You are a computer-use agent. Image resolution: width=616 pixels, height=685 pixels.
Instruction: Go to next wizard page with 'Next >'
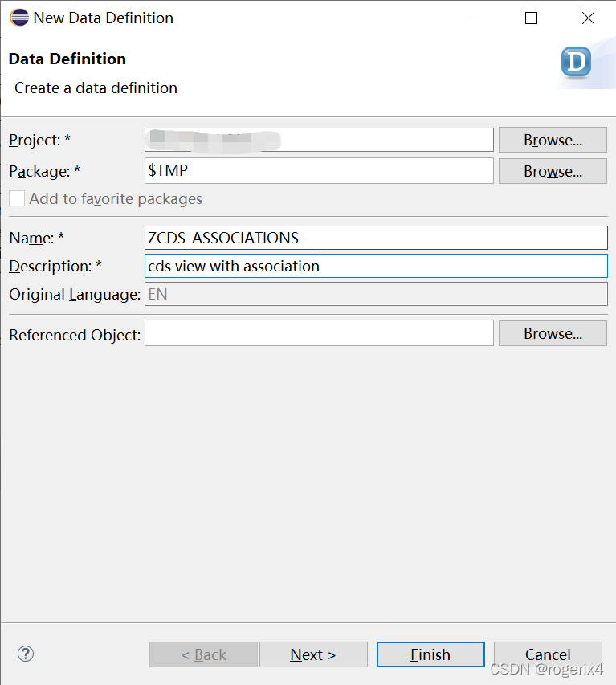[x=313, y=654]
